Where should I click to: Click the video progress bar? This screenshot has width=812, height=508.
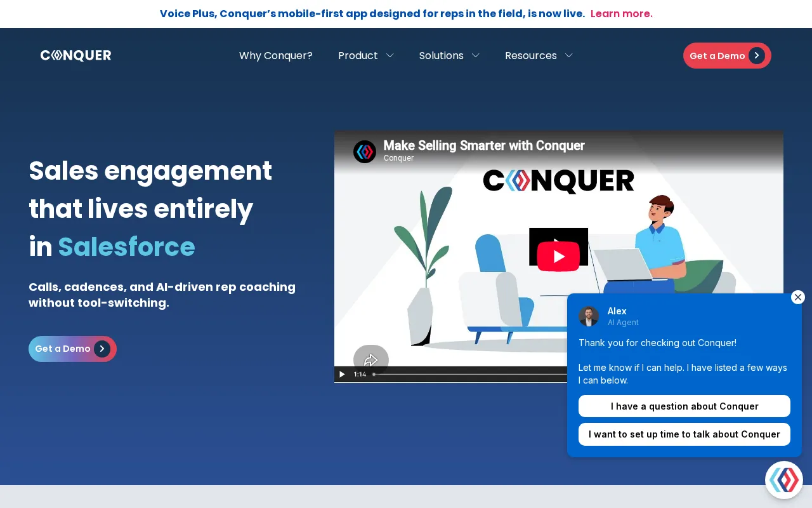[469, 375]
